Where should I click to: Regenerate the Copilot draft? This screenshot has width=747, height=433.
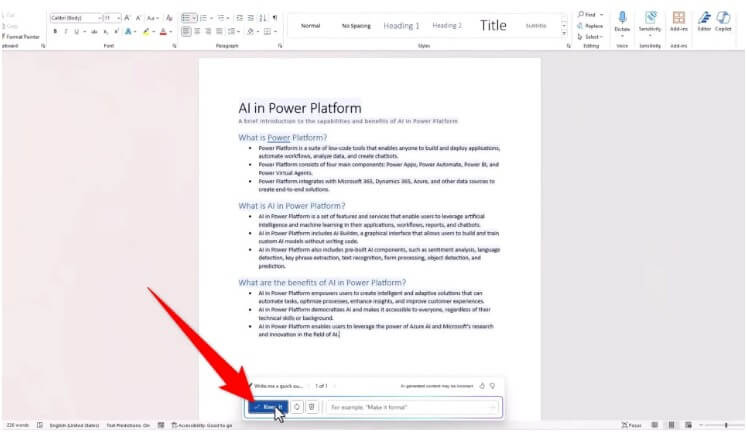(x=297, y=407)
